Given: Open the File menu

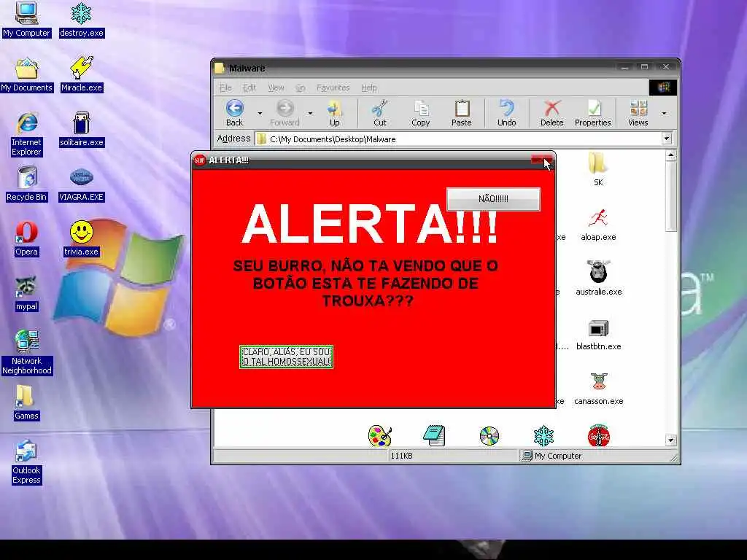Looking at the screenshot, I should coord(225,87).
